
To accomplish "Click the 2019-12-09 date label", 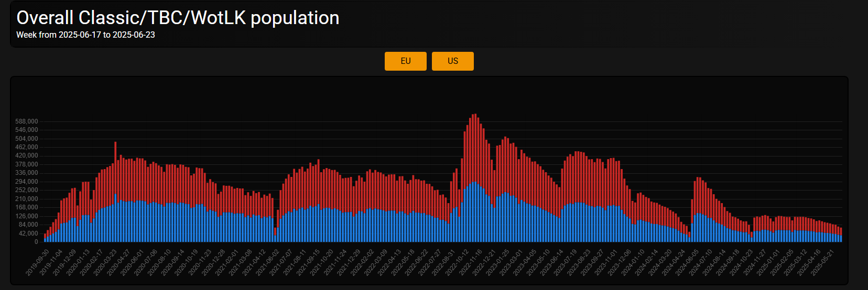I will (64, 262).
